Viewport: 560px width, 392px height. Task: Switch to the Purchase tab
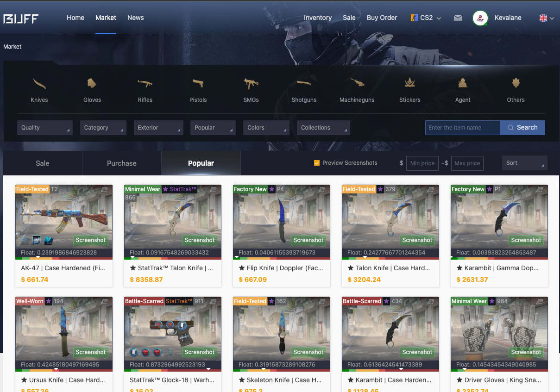(x=121, y=163)
